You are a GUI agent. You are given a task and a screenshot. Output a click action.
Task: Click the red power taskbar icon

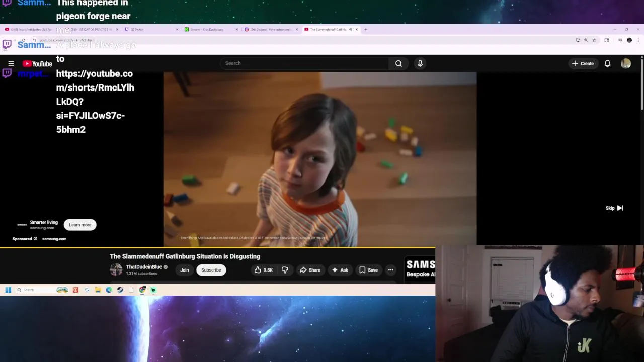(x=75, y=290)
